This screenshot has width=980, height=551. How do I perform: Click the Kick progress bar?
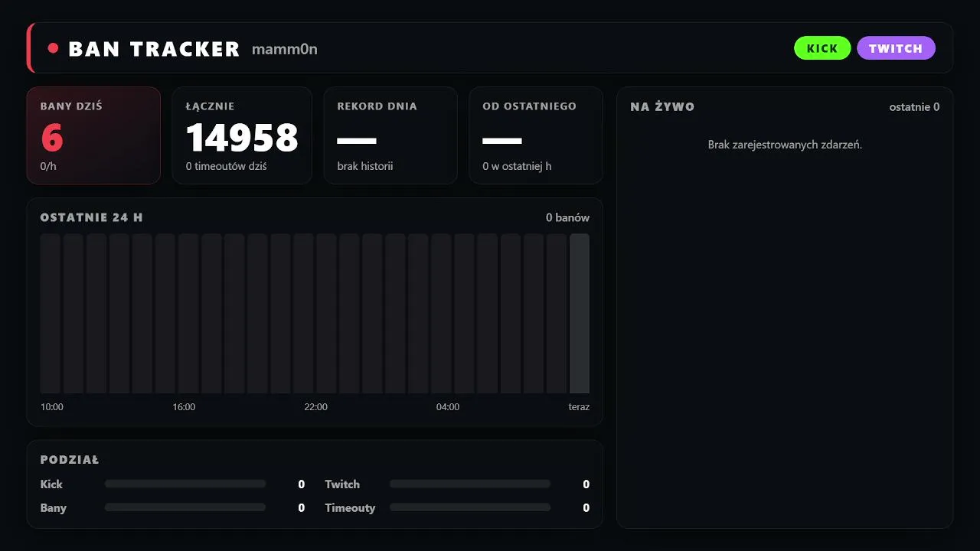185,484
